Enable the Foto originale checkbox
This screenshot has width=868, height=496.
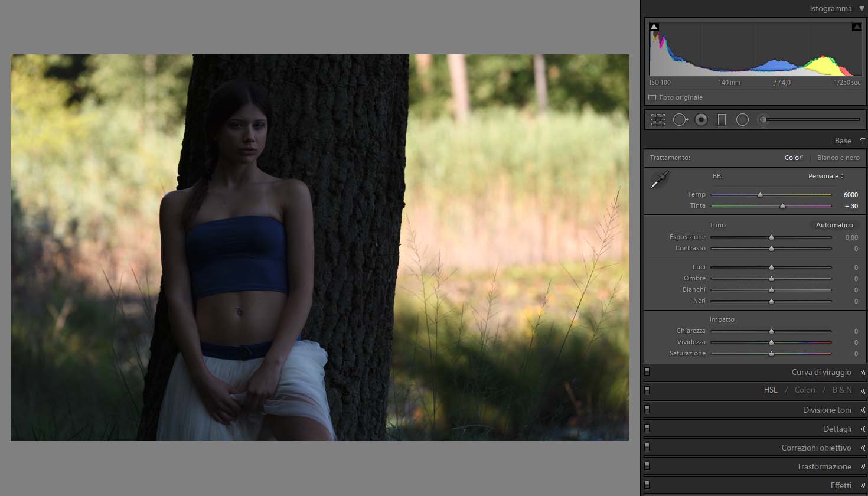[652, 98]
